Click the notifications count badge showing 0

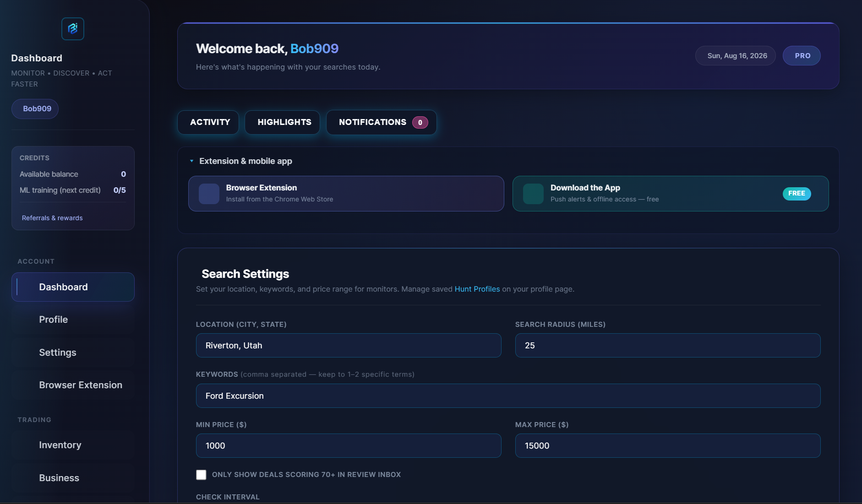[420, 123]
